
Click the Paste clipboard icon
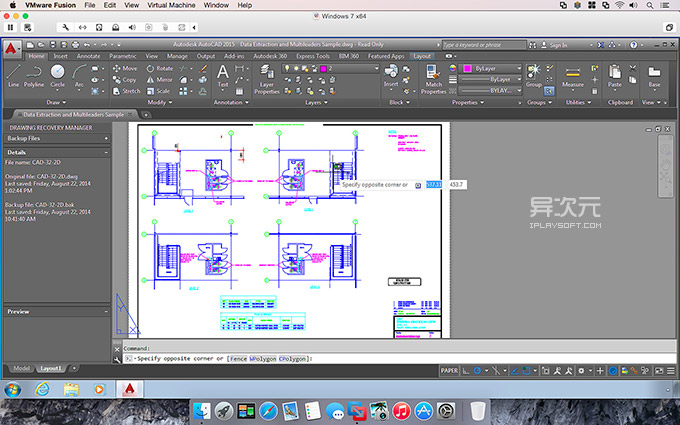(x=615, y=76)
